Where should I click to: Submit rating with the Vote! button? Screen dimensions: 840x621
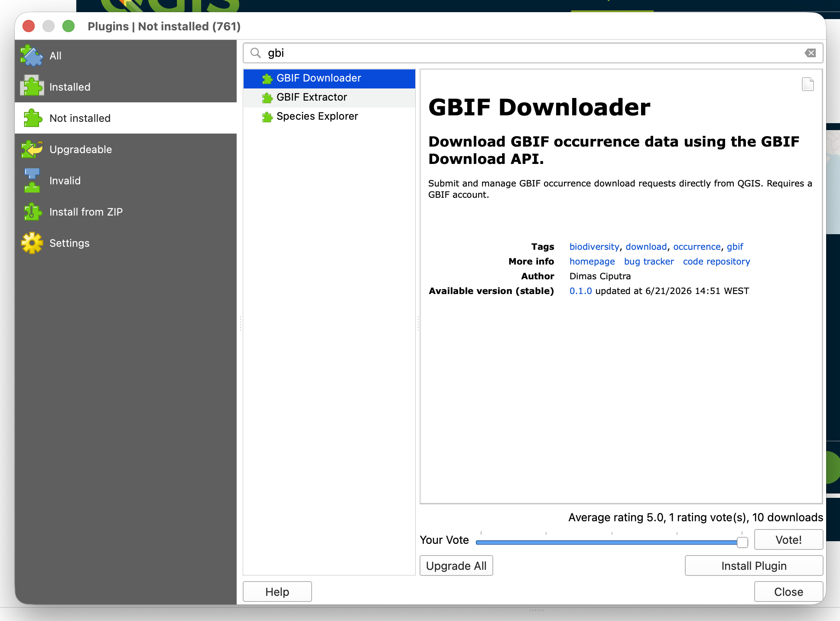point(788,539)
